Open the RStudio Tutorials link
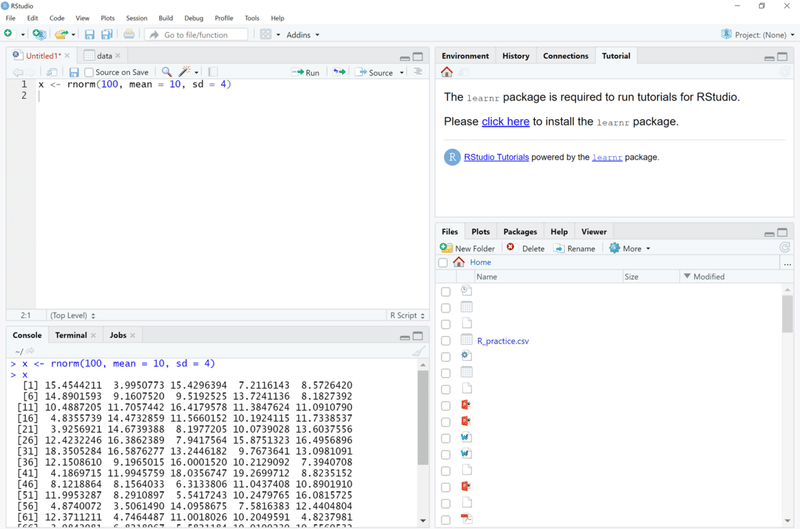The height and width of the screenshot is (529, 800). (496, 157)
